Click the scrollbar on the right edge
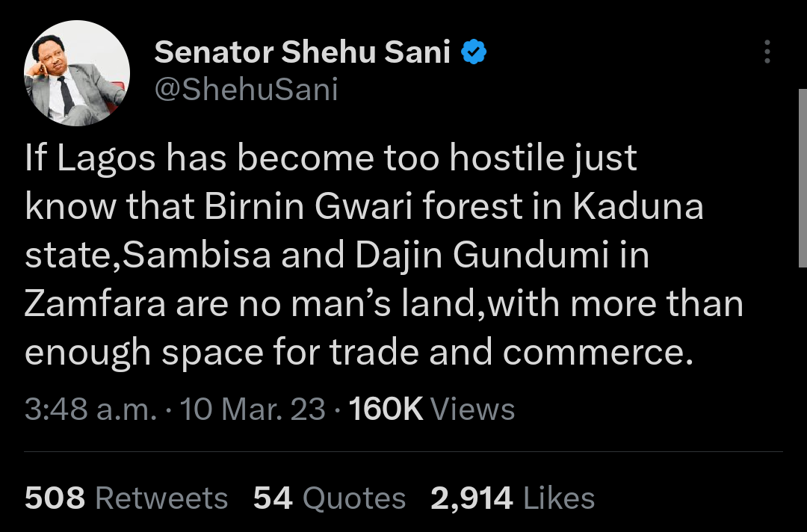The image size is (807, 532). (801, 179)
